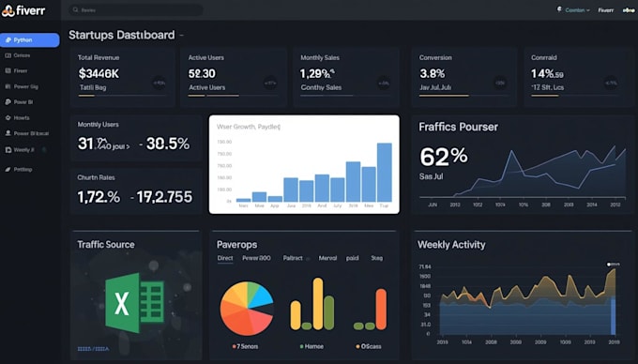
Task: Click the icon next to the Fiverr sidebar entry
Action: coord(8,70)
